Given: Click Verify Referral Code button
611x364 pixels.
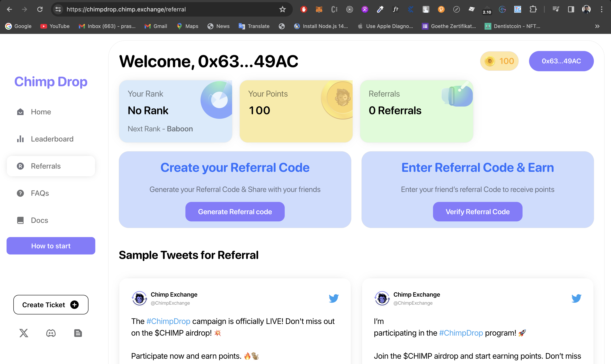Looking at the screenshot, I should 477,211.
